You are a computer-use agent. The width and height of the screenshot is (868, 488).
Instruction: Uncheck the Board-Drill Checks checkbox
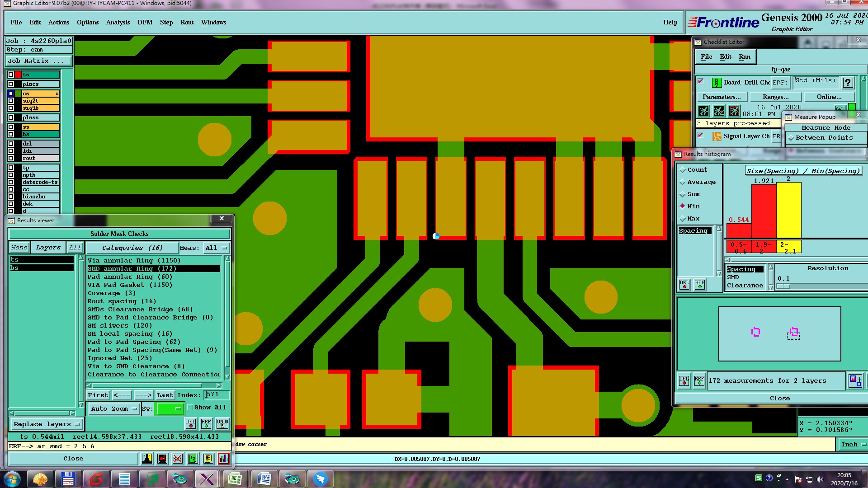[x=701, y=82]
